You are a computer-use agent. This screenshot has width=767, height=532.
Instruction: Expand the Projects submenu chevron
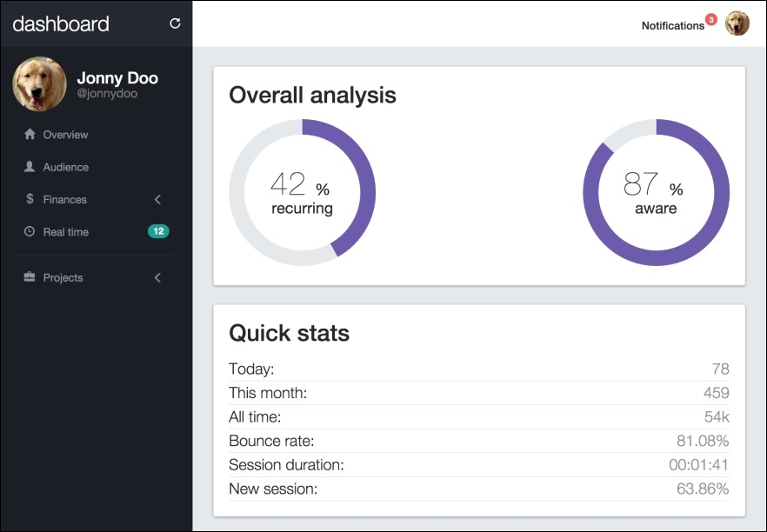[157, 277]
